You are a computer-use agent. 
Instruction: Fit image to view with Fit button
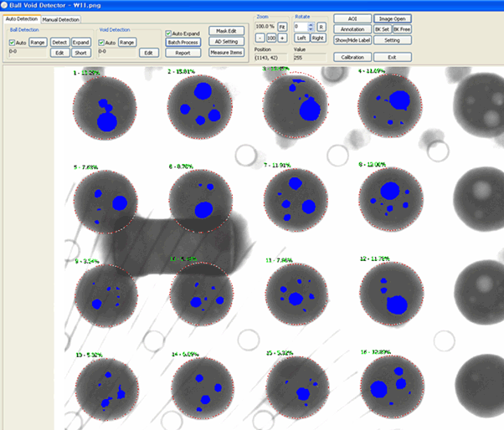coord(282,27)
